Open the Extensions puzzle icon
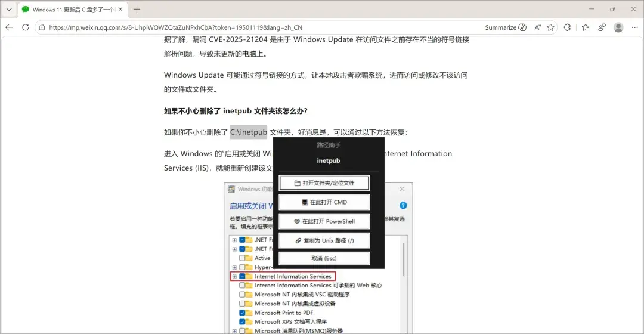 click(x=567, y=27)
